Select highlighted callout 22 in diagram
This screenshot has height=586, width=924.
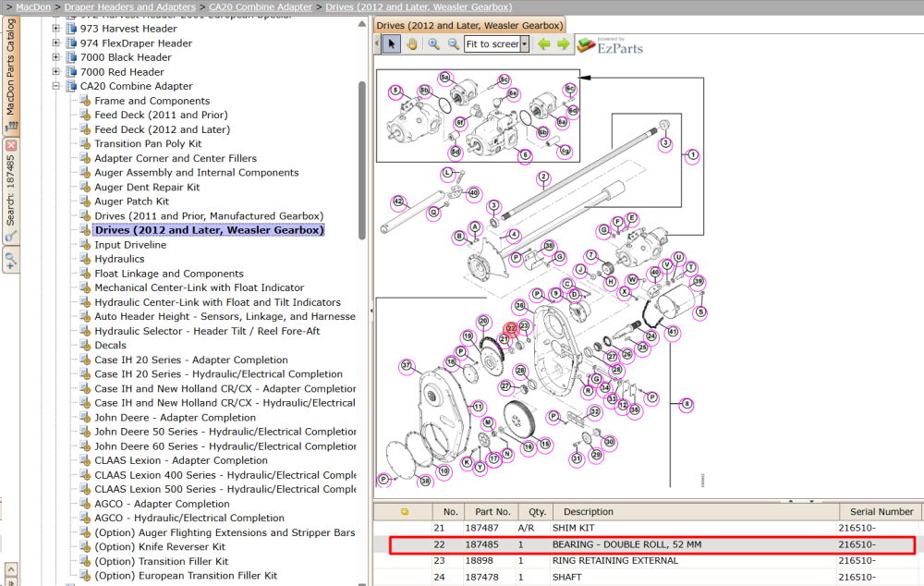[510, 328]
